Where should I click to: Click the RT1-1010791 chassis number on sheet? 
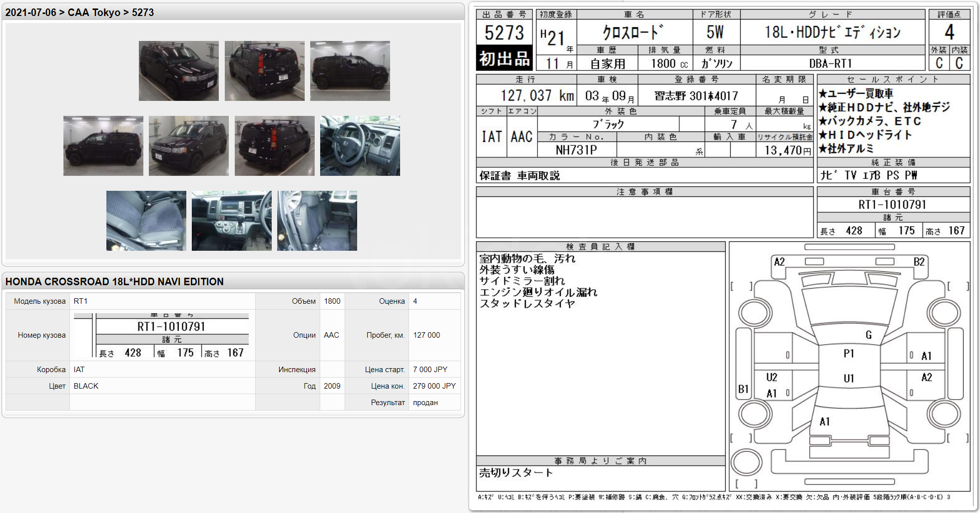(x=893, y=204)
